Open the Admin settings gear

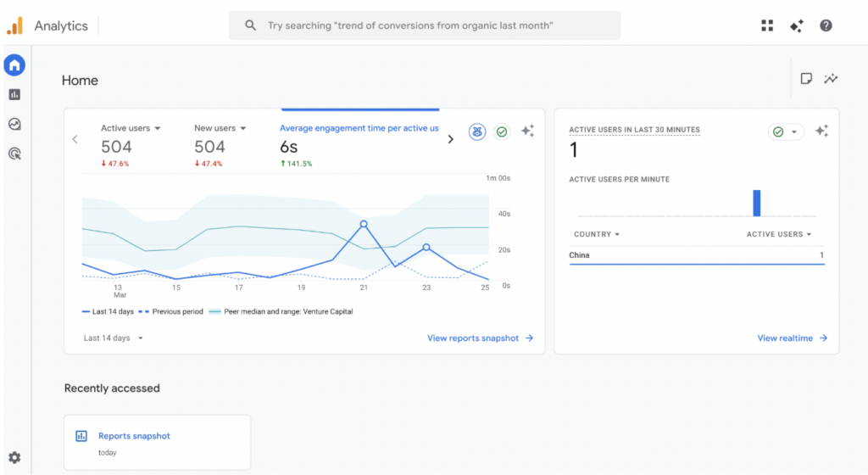[x=14, y=457]
